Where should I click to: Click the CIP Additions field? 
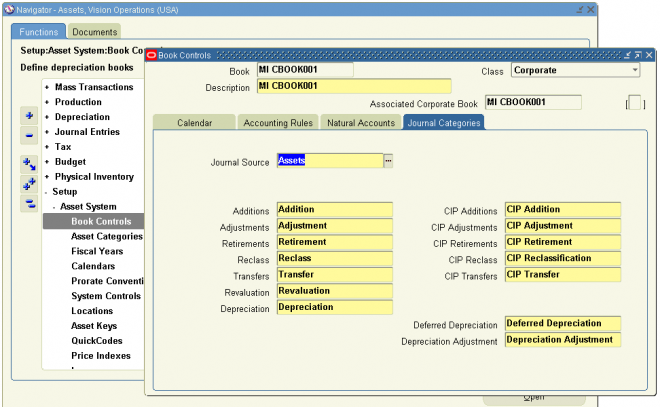tap(563, 210)
